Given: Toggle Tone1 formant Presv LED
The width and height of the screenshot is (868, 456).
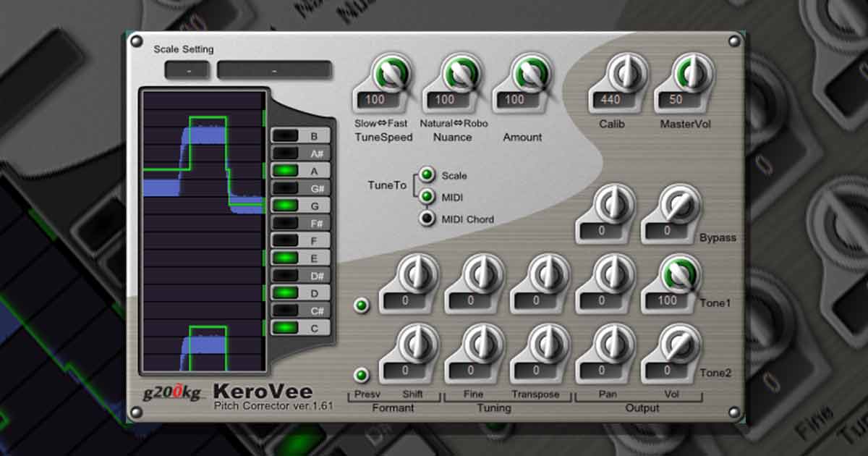Looking at the screenshot, I should click(362, 305).
